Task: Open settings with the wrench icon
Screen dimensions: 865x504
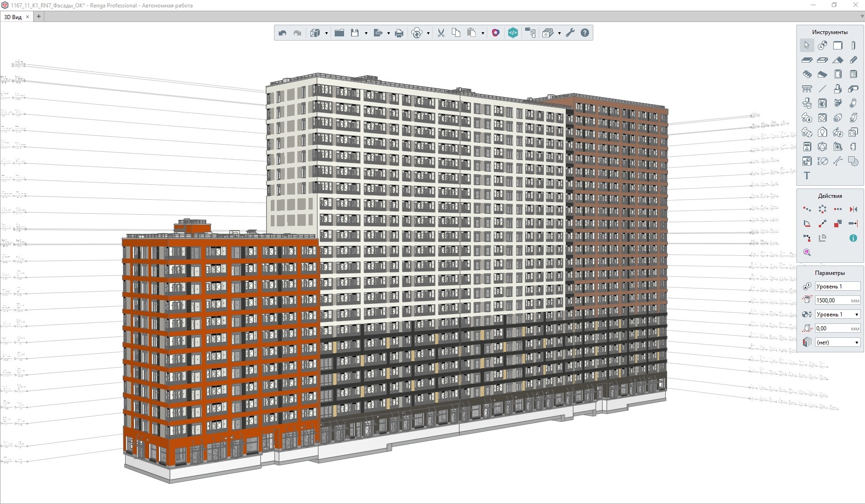Action: pos(570,33)
